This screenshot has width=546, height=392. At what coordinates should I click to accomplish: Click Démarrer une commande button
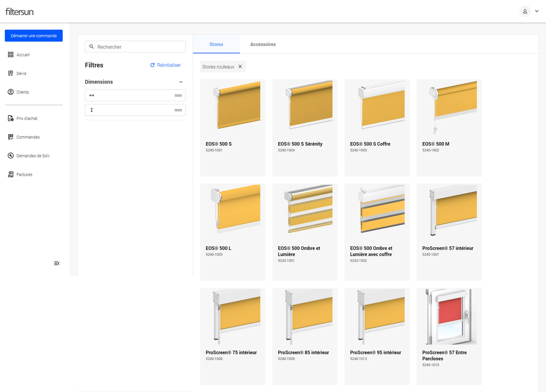click(x=34, y=36)
